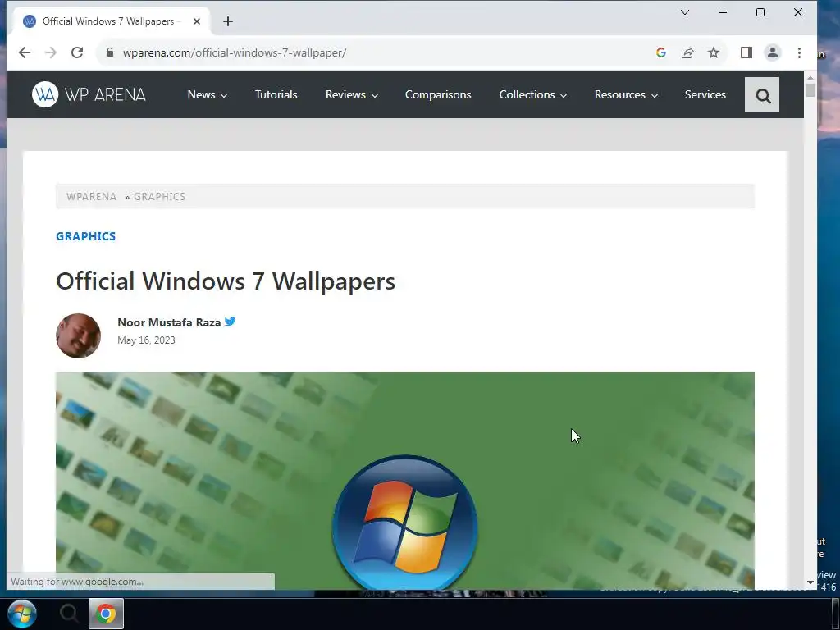
Task: Open the Tutorials menu item
Action: click(276, 94)
